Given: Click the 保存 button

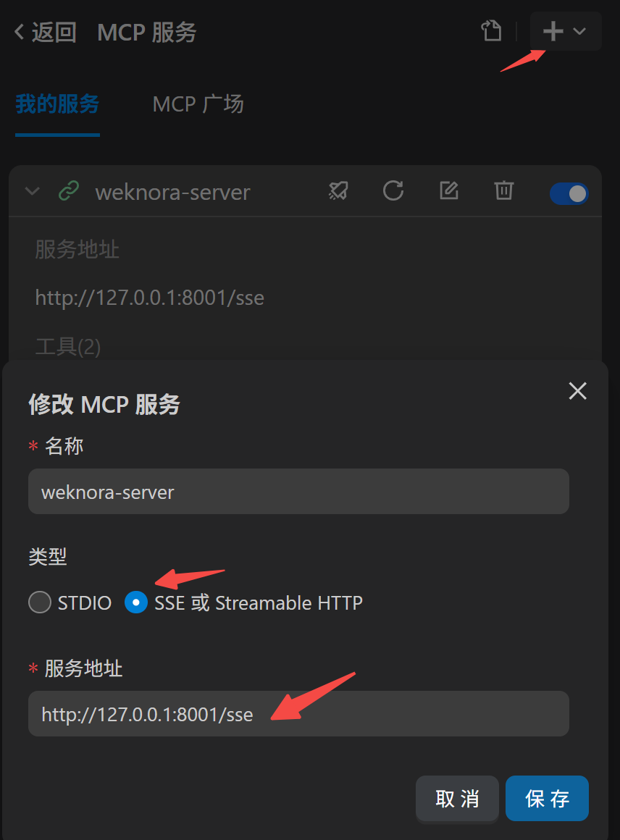Looking at the screenshot, I should [x=547, y=798].
